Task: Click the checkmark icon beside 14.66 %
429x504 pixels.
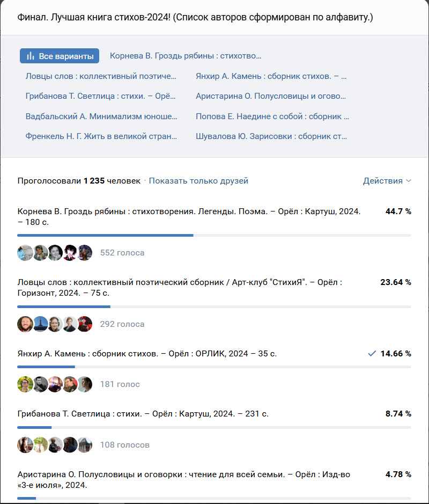Action: point(372,354)
